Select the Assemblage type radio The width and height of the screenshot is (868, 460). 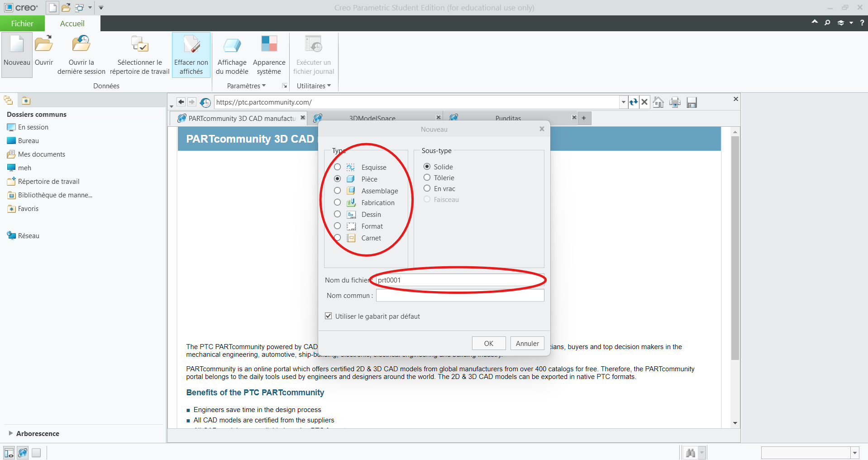[x=337, y=191]
